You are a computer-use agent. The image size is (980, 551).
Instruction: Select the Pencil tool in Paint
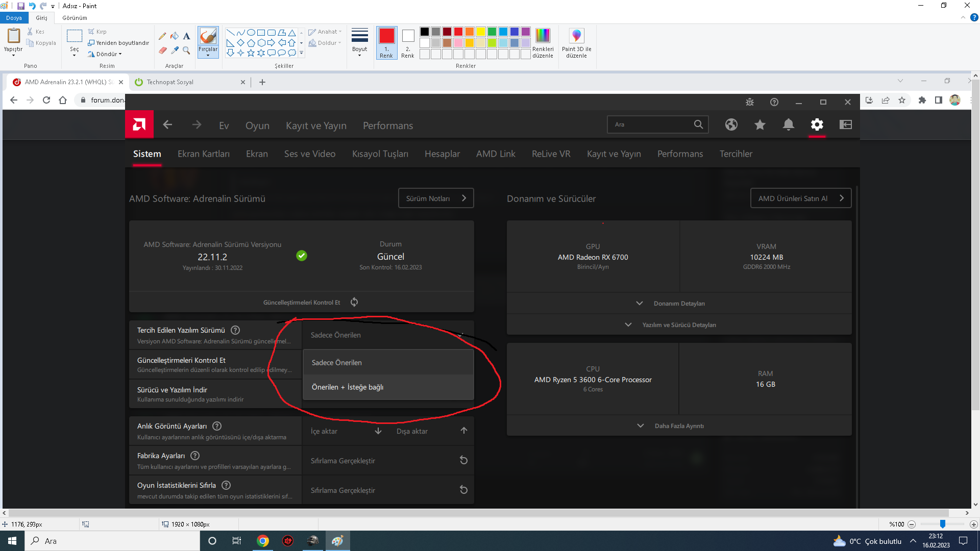(162, 36)
